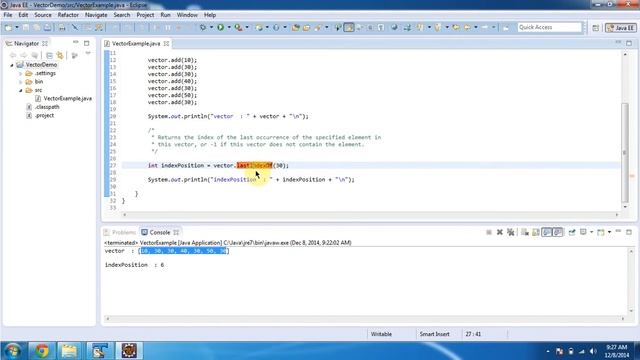The width and height of the screenshot is (640, 360).
Task: Click the New file toolbar icon
Action: pyautogui.click(x=8, y=27)
